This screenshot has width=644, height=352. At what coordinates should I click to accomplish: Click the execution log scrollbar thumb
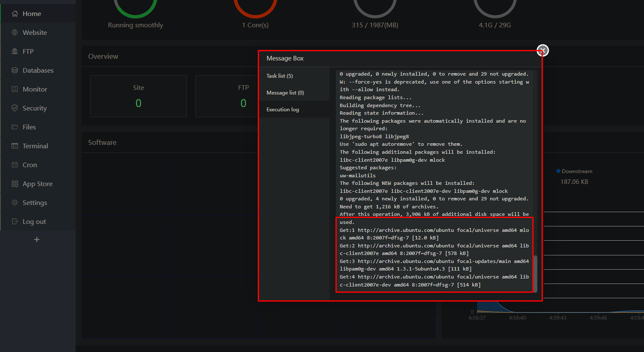coord(535,273)
